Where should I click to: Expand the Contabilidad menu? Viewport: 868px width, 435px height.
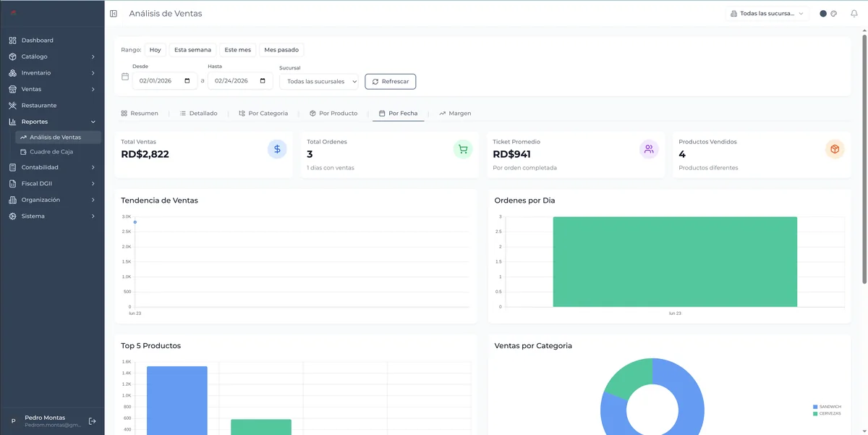52,167
